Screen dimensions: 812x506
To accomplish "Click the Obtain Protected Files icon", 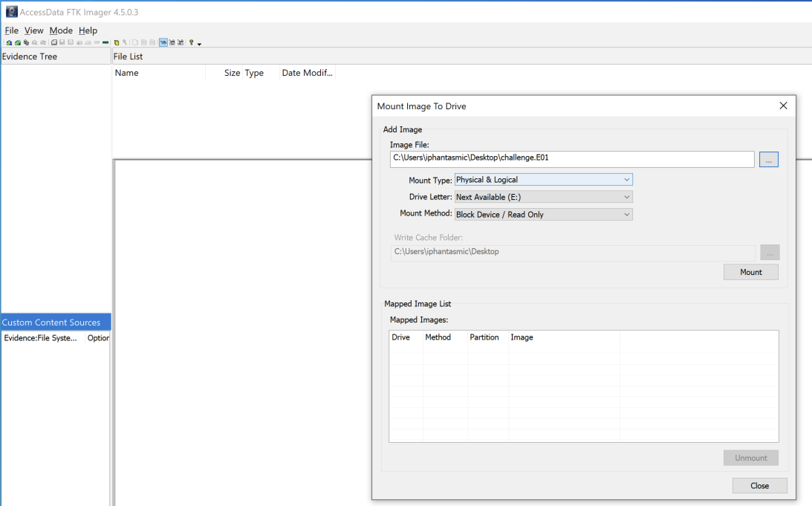I will click(117, 42).
